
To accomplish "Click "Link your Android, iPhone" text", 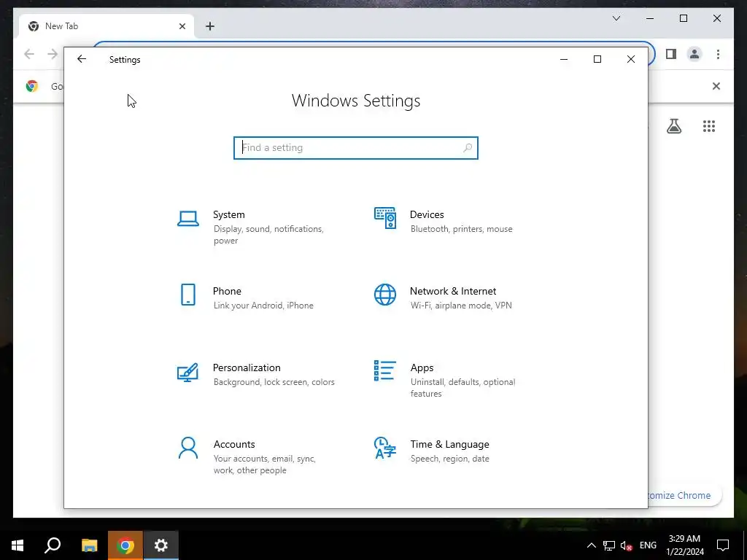I will click(263, 306).
